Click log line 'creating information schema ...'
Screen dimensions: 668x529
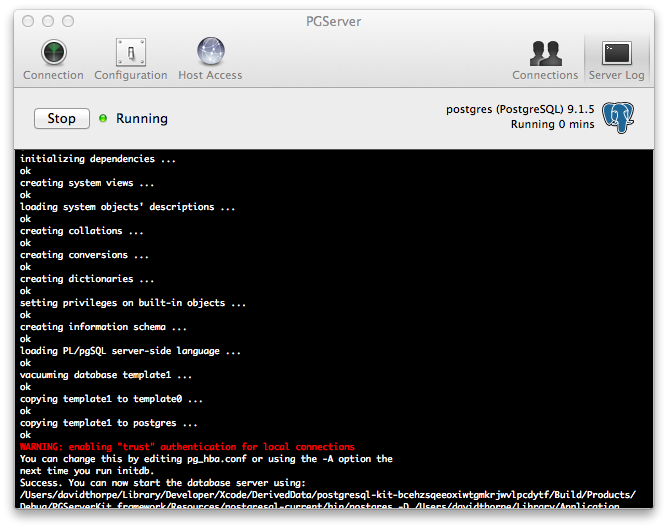pos(103,327)
